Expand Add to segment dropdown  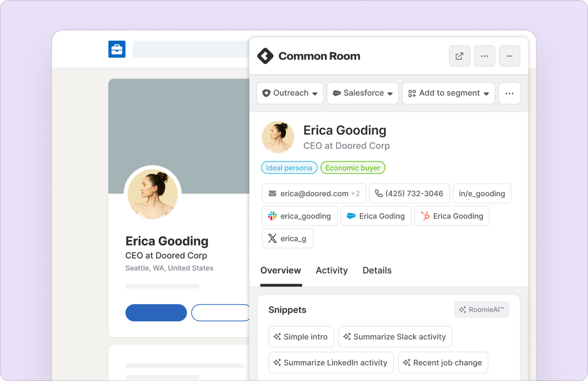pos(448,93)
